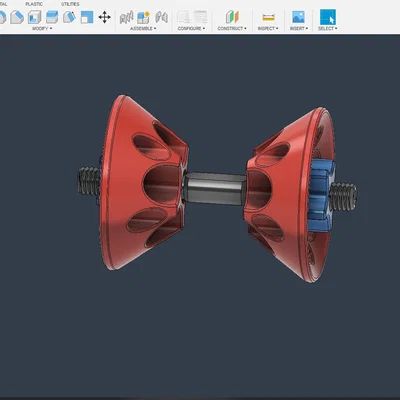Click the blue stacked-layers Modify tool icon
Screen dimensions: 400x400
click(52, 17)
